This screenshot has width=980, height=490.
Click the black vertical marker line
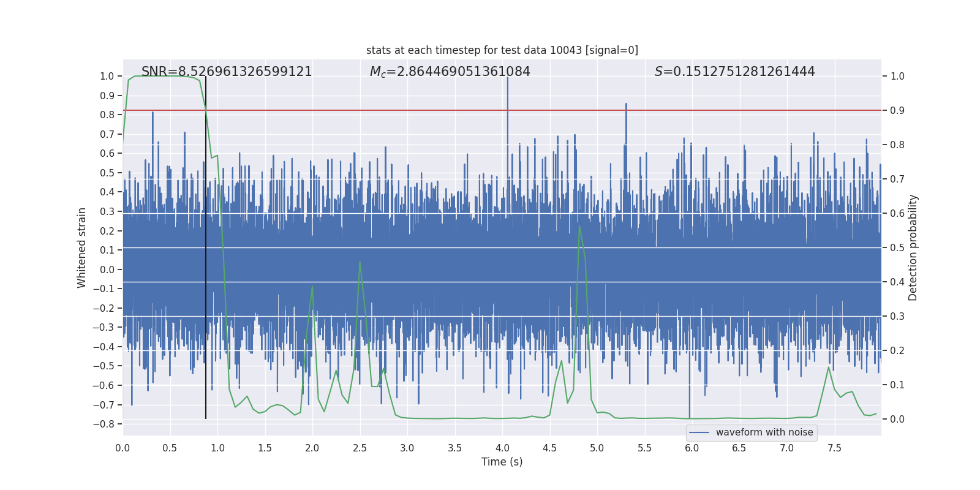tap(206, 245)
